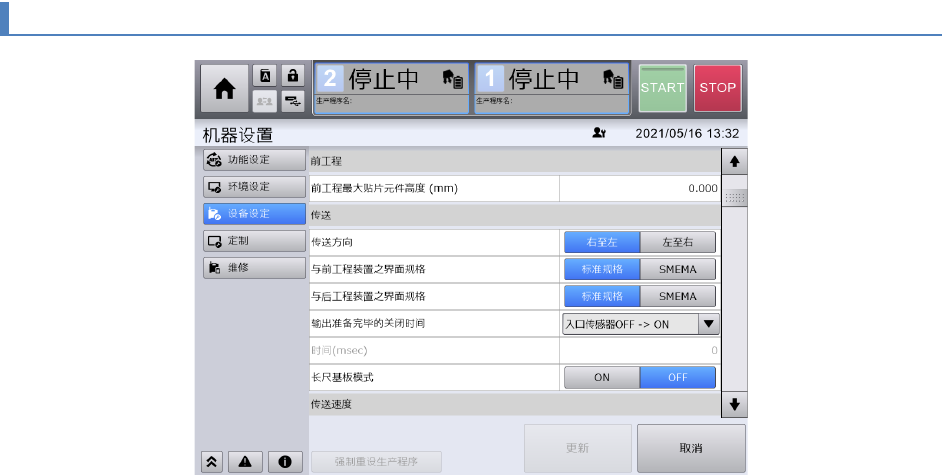The image size is (942, 475).
Task: Edit the 0.000 component height field
Action: 640,188
